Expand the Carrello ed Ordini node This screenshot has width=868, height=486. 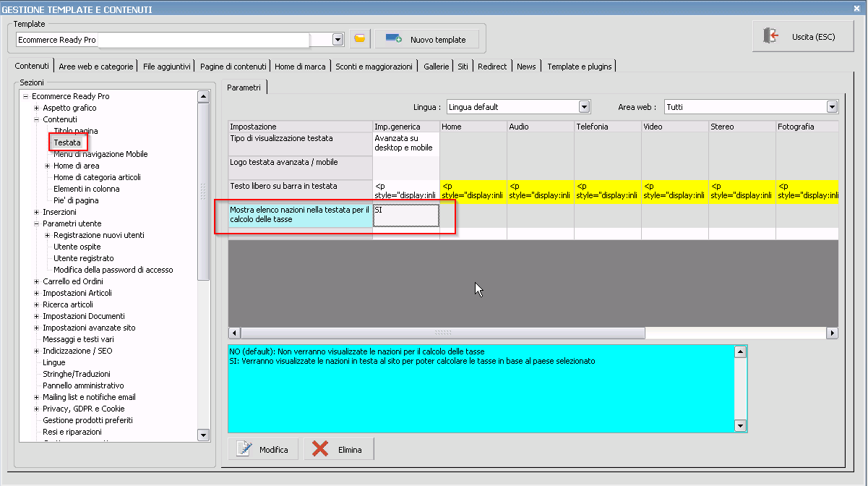tap(36, 281)
